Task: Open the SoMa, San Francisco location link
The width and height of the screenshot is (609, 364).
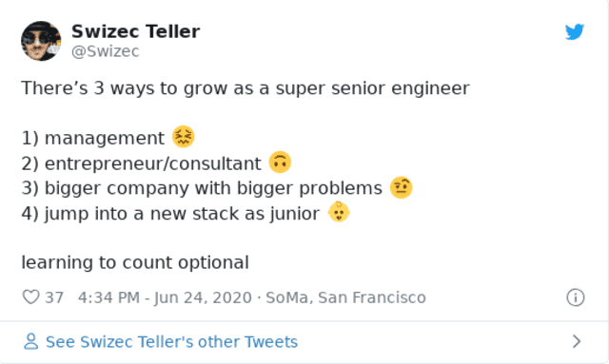Action: click(x=345, y=297)
